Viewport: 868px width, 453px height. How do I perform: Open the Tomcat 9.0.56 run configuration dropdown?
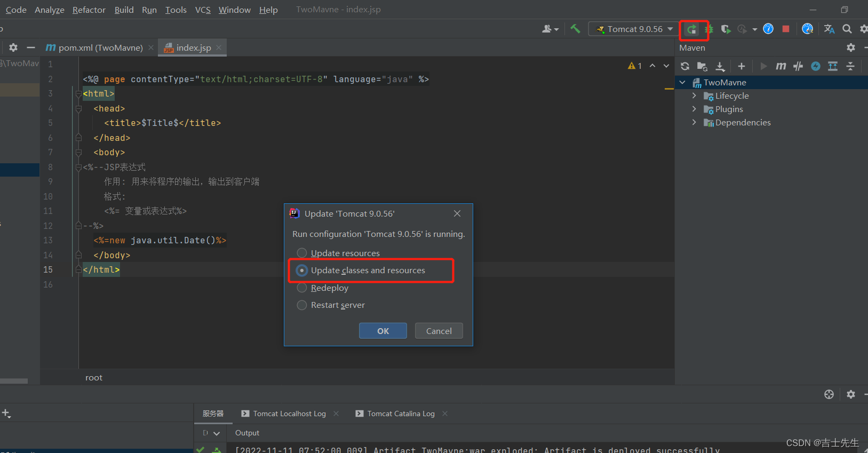(x=633, y=29)
